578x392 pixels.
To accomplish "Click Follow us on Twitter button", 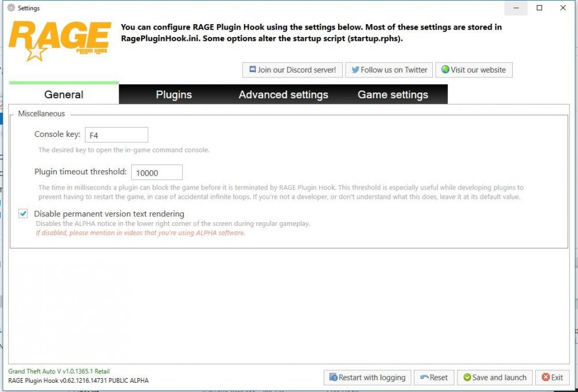I will click(x=389, y=70).
